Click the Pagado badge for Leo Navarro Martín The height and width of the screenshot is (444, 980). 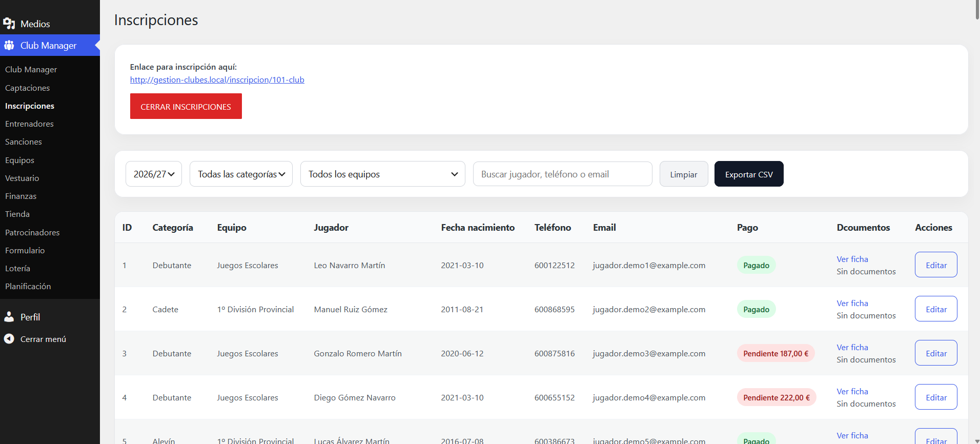(756, 265)
